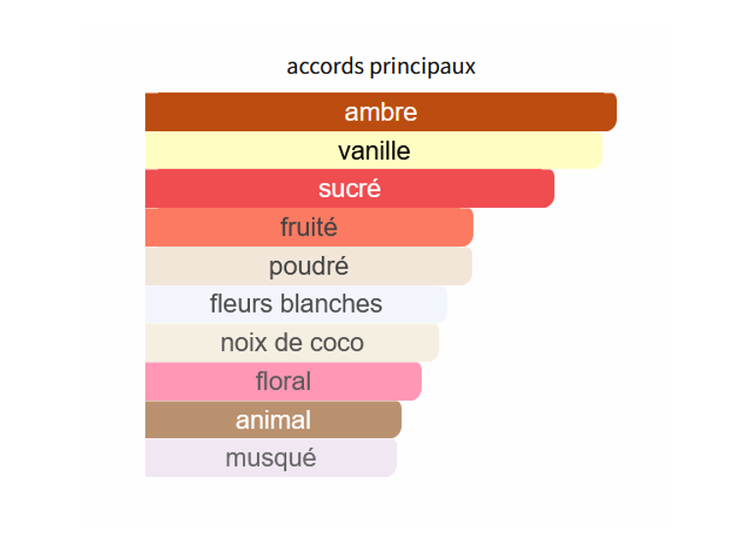Click the 'vanille' text label

374,151
